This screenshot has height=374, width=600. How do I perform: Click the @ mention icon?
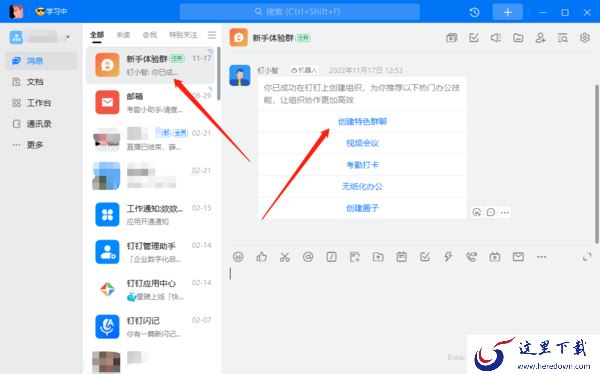coord(308,256)
